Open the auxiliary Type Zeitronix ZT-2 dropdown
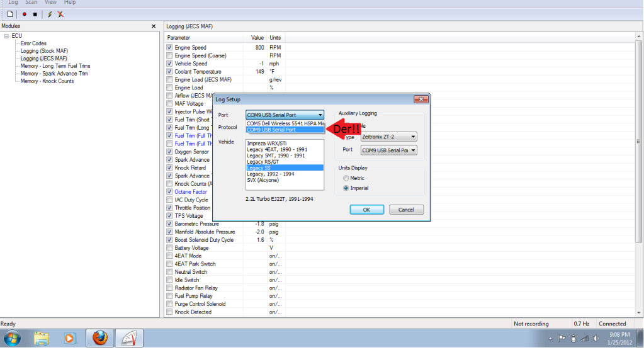Viewport: 644px width, 362px height. tap(388, 137)
